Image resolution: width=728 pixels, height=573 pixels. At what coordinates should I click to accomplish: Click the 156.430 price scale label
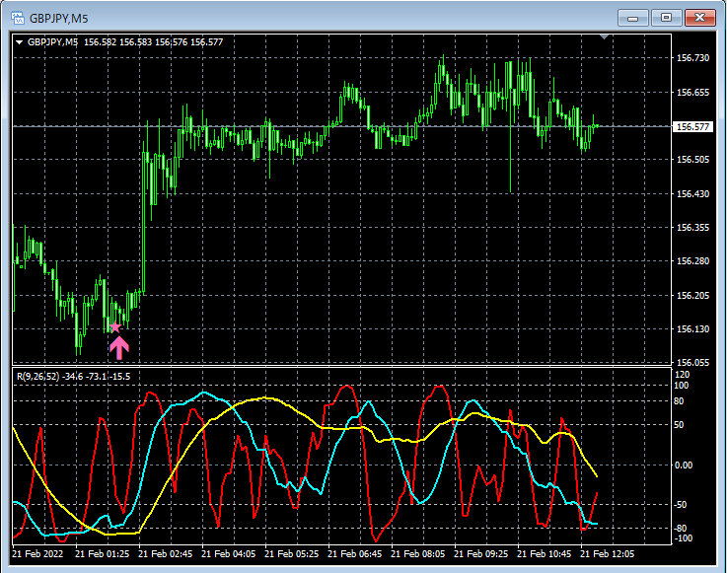point(692,193)
